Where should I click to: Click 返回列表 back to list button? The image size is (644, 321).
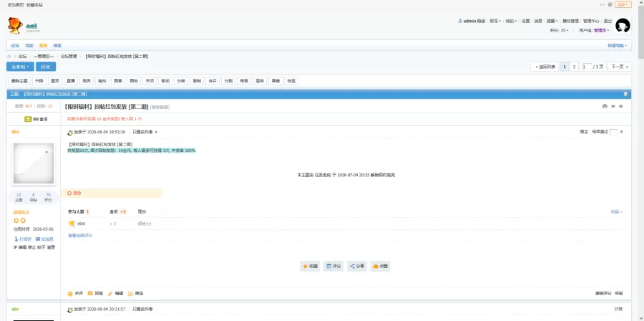tap(545, 67)
